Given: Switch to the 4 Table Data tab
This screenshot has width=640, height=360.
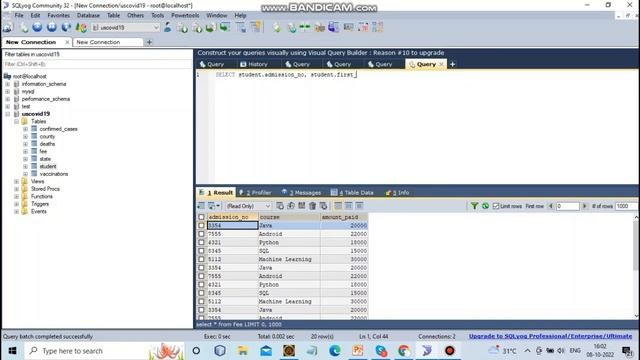Looking at the screenshot, I should (352, 192).
